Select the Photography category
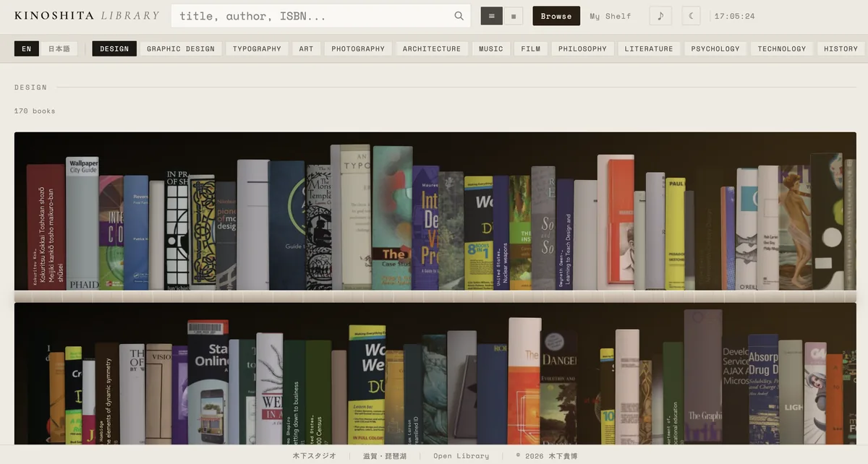This screenshot has height=464, width=868. [358, 48]
